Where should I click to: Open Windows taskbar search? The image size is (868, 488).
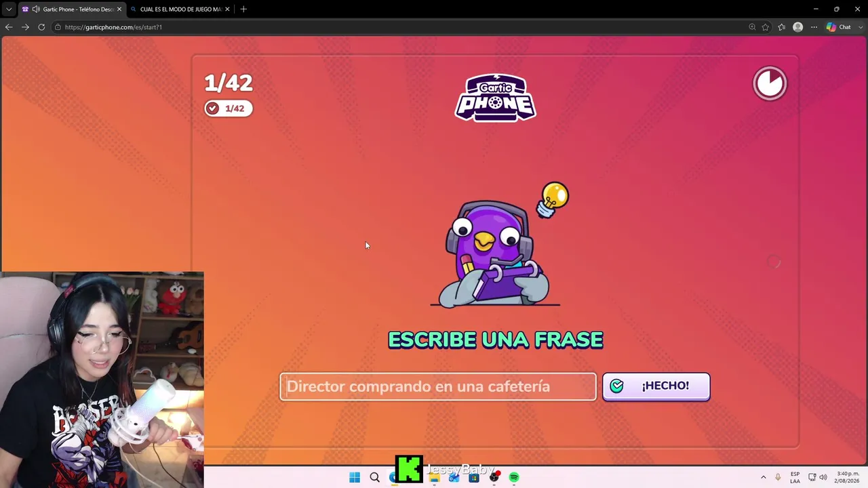click(374, 477)
